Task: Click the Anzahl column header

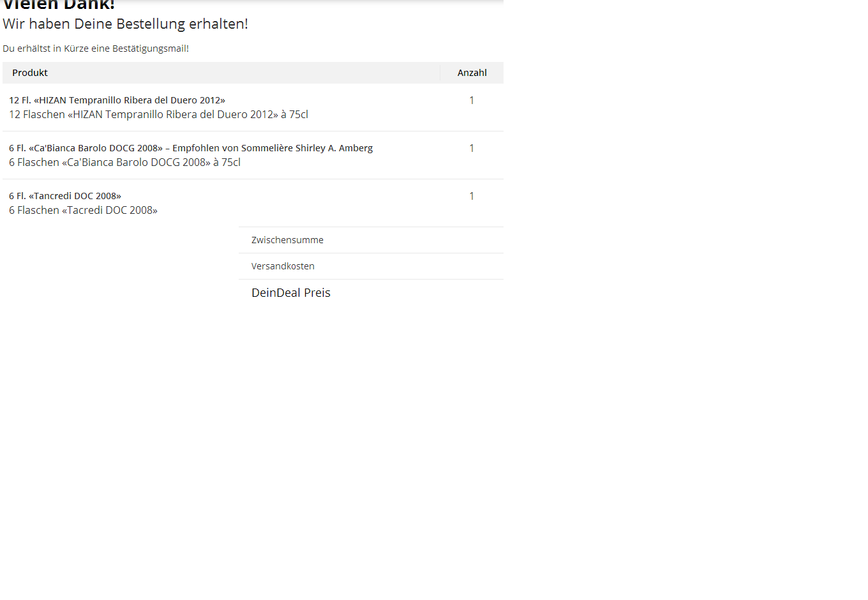Action: tap(472, 73)
